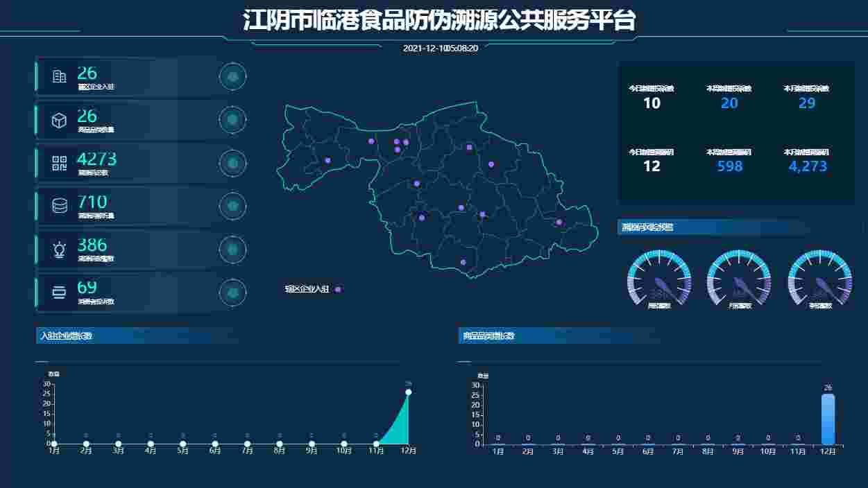The image size is (868, 488).
Task: Select the 12月 data point on line chart
Action: point(408,392)
